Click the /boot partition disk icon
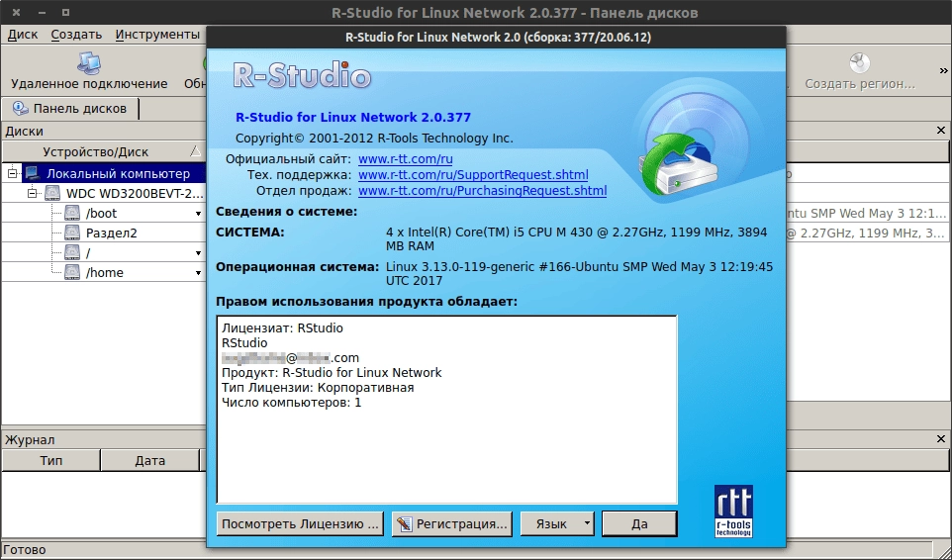 pyautogui.click(x=72, y=213)
